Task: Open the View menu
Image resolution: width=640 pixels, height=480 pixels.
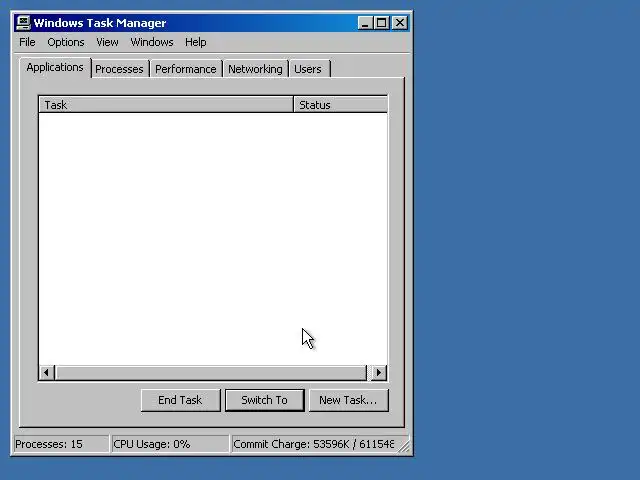Action: coord(107,42)
